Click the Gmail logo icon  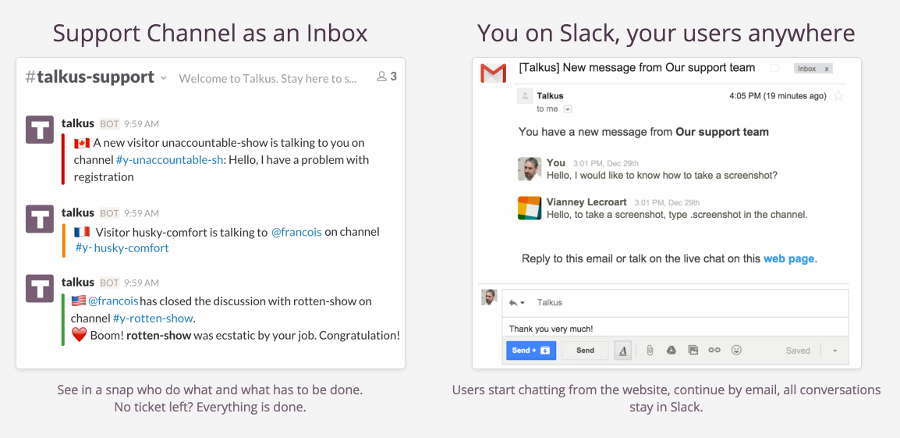pyautogui.click(x=492, y=73)
